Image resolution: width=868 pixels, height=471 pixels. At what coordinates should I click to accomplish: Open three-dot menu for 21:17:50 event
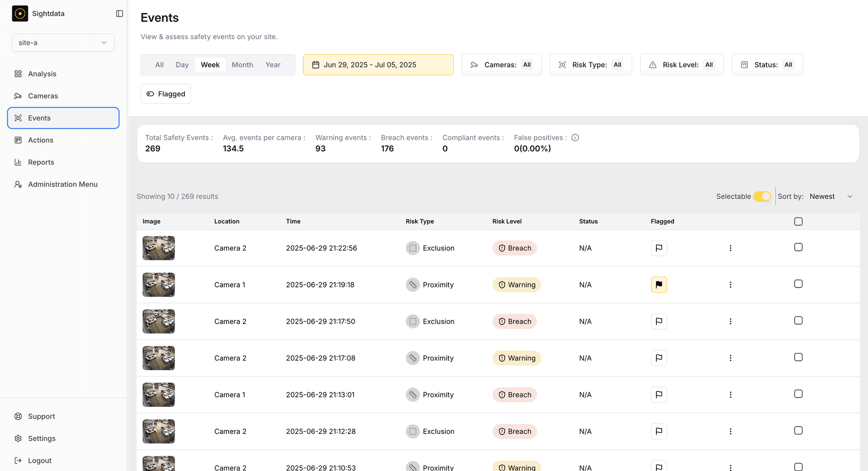click(730, 321)
